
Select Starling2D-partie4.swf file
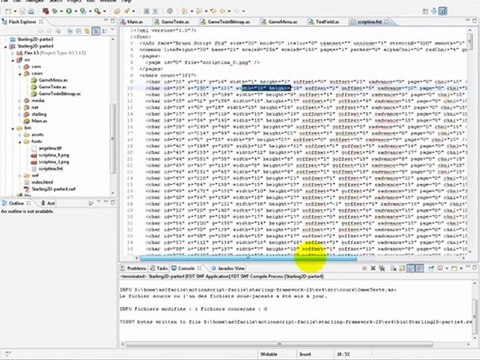[x=53, y=189]
